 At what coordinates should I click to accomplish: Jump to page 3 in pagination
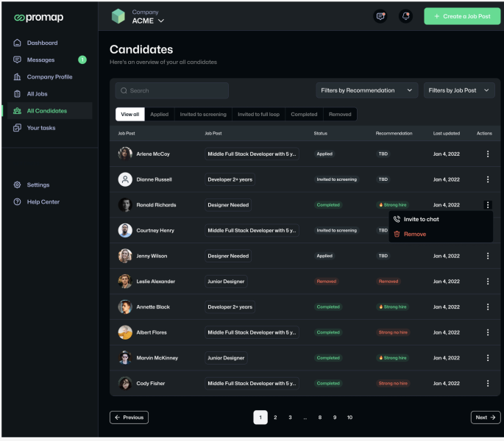[x=290, y=417]
